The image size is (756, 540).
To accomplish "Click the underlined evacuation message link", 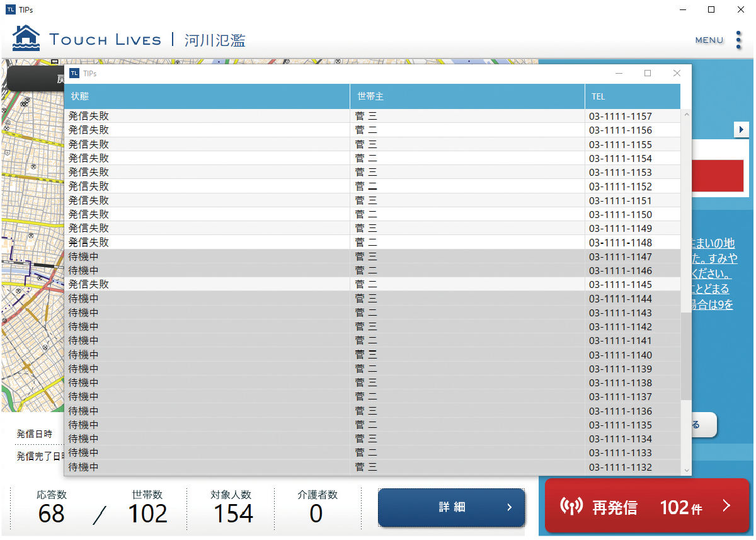I will (712, 274).
